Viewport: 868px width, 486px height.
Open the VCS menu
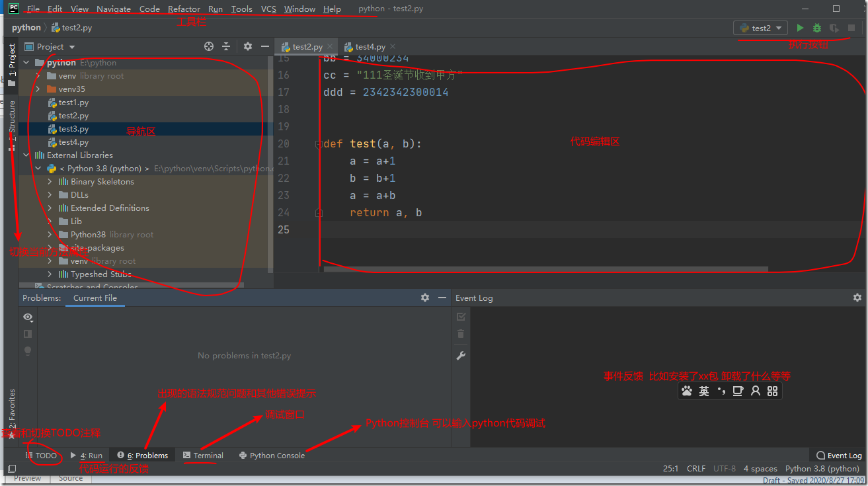coord(268,9)
